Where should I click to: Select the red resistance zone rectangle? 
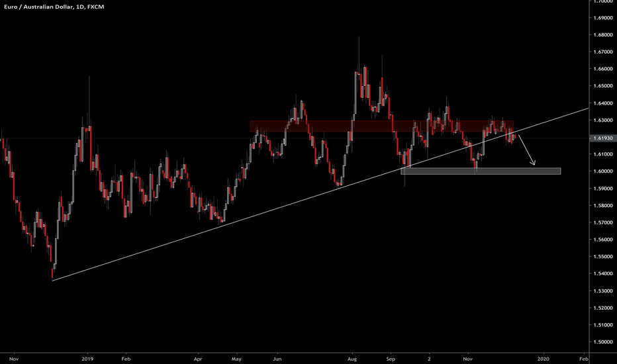coord(318,125)
